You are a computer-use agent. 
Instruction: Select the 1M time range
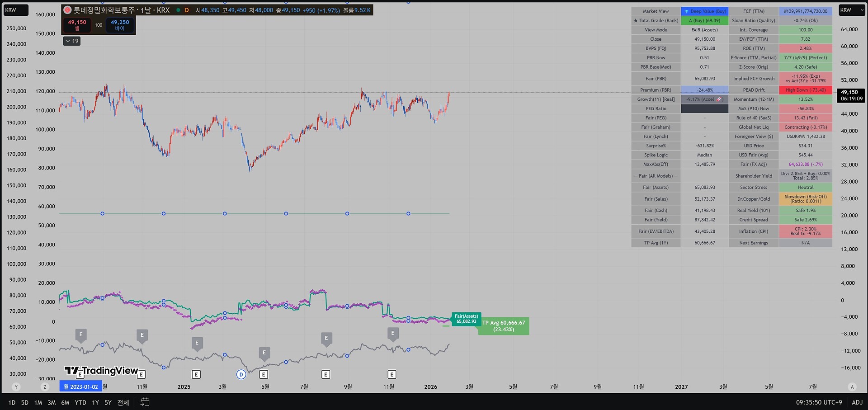38,402
